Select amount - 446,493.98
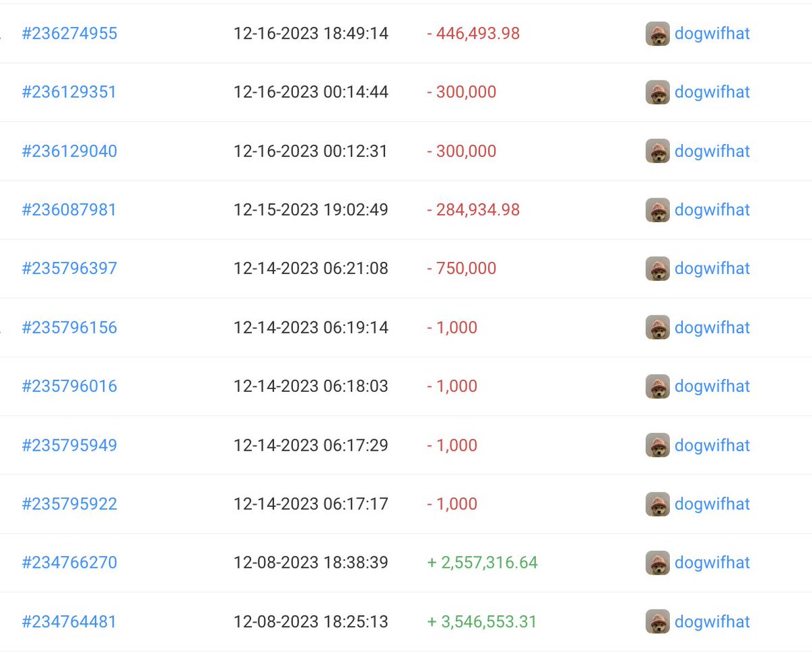The height and width of the screenshot is (653, 812). click(x=474, y=33)
